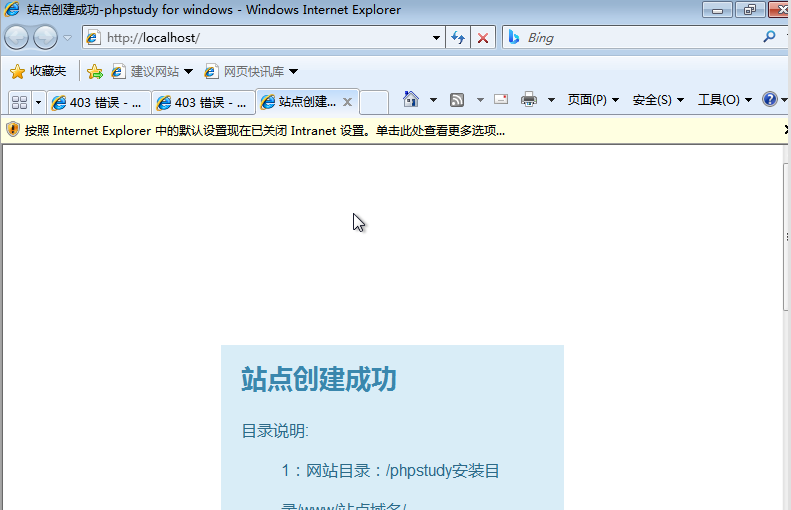791x510 pixels.
Task: Click the Refresh page icon
Action: (x=458, y=38)
